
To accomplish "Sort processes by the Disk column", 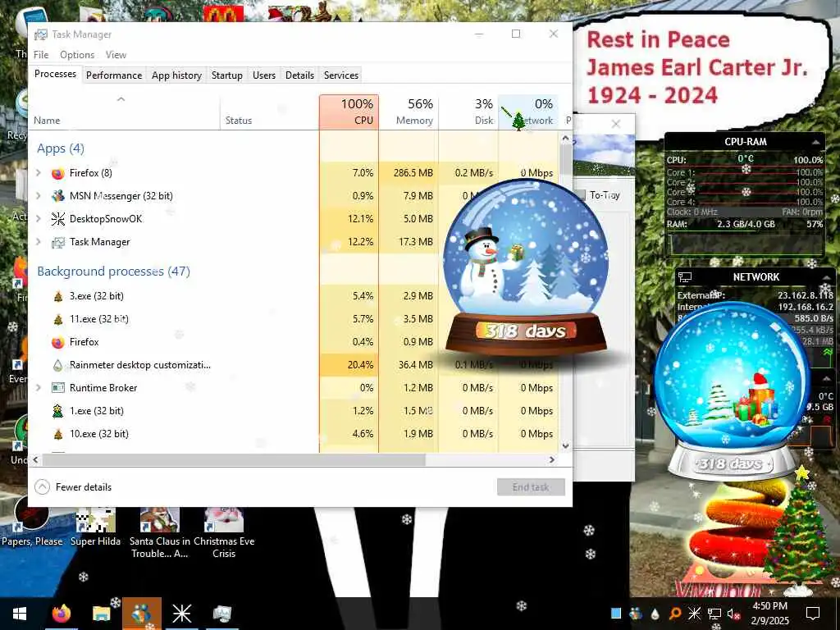I will 468,112.
